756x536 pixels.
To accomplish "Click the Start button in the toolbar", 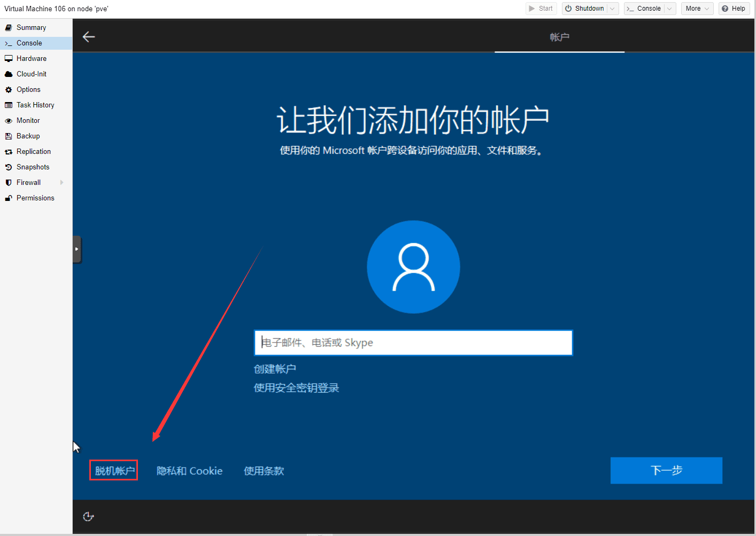I will [541, 9].
